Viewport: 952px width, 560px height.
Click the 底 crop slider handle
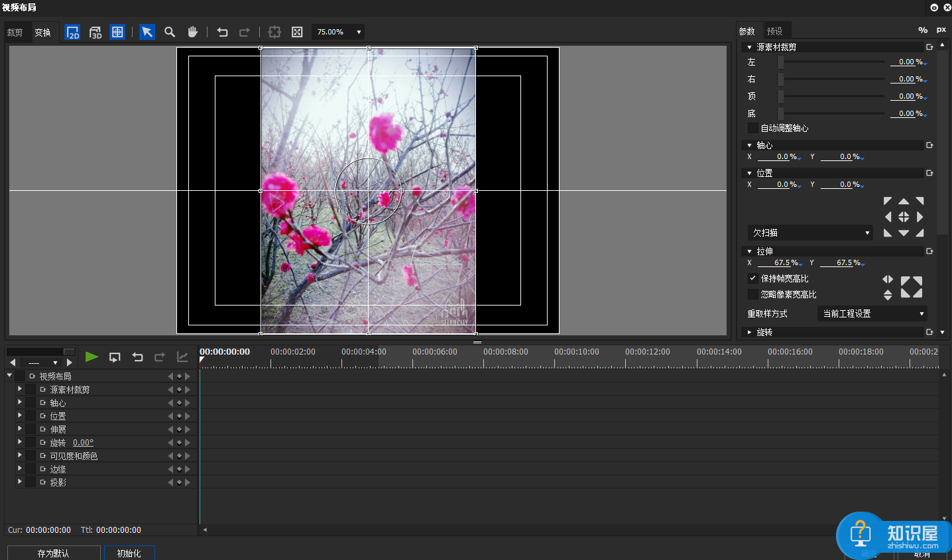(781, 114)
